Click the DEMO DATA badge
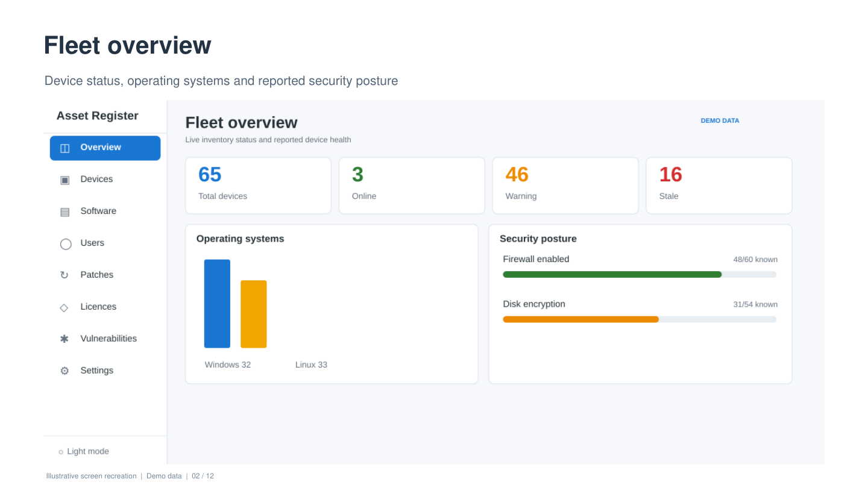868x488 pixels. [x=720, y=120]
